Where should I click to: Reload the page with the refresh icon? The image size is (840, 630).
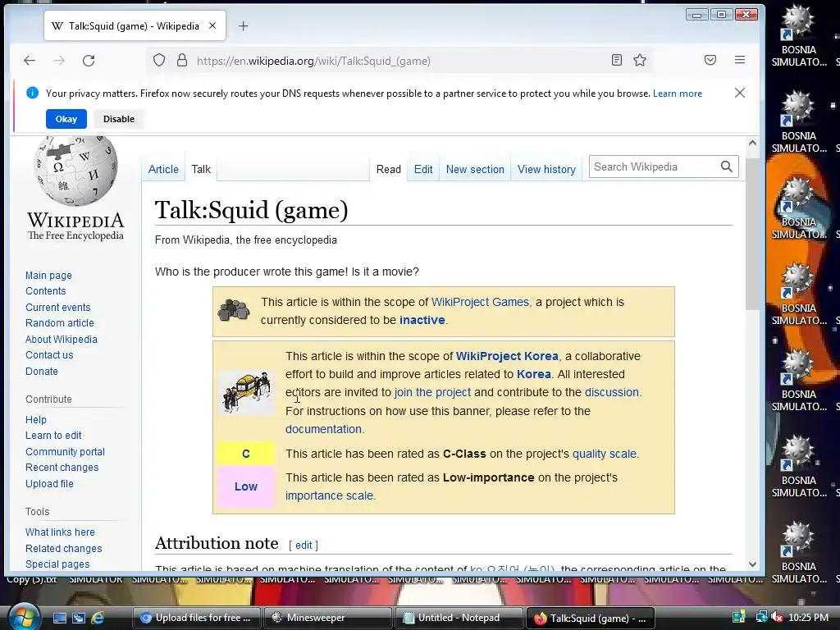89,61
